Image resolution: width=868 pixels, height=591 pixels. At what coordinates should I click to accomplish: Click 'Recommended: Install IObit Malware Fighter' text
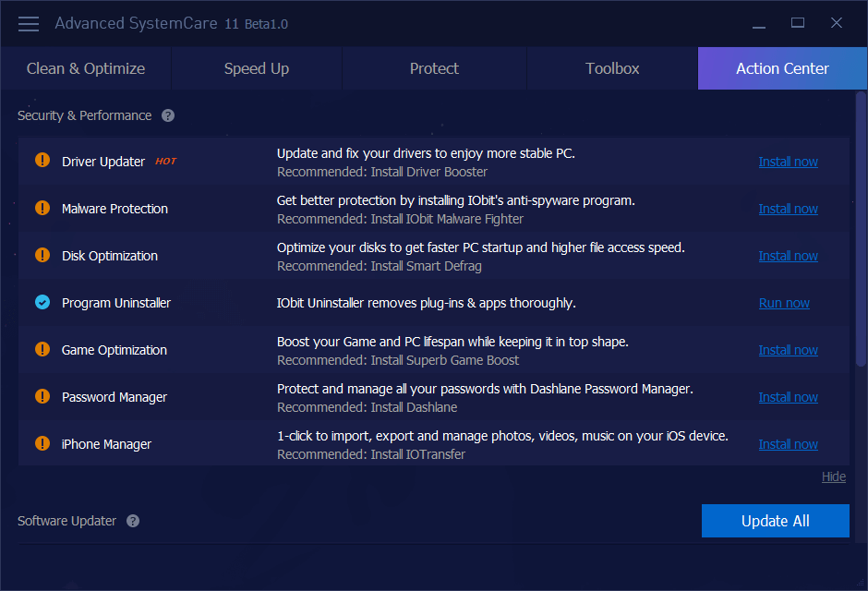pyautogui.click(x=400, y=219)
